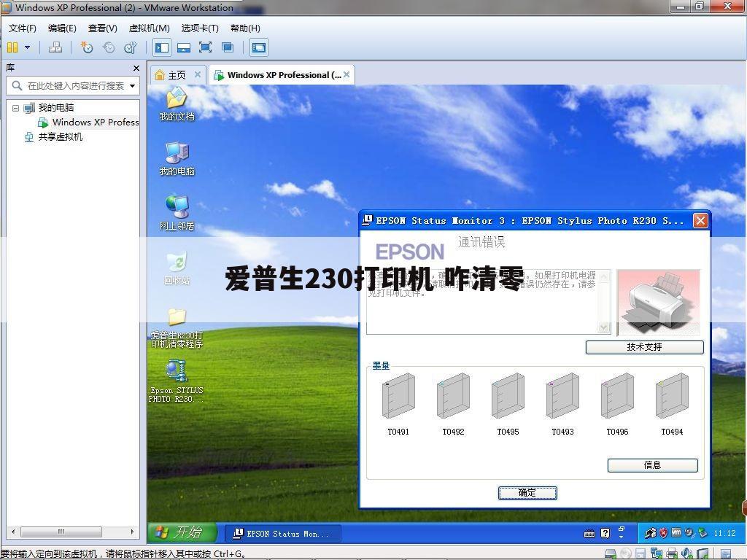Viewport: 747px width, 560px height.
Task: Click the T0494 ink cartridge icon
Action: 672,396
